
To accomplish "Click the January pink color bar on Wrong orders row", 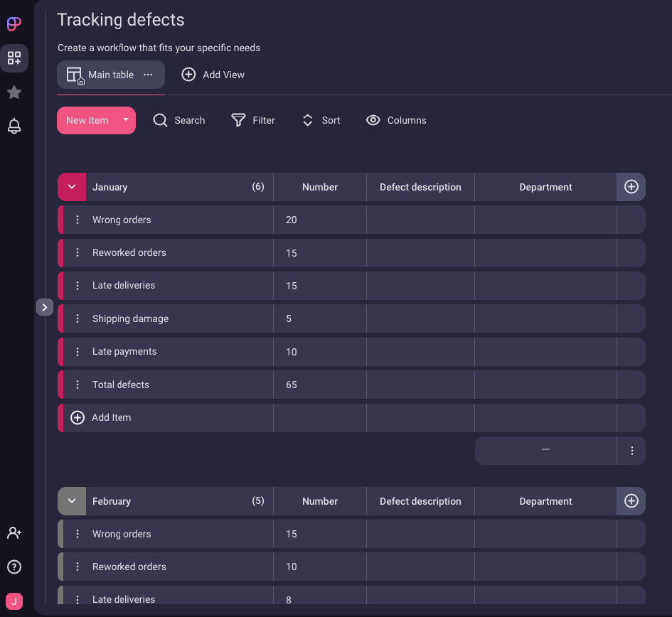I will (60, 220).
